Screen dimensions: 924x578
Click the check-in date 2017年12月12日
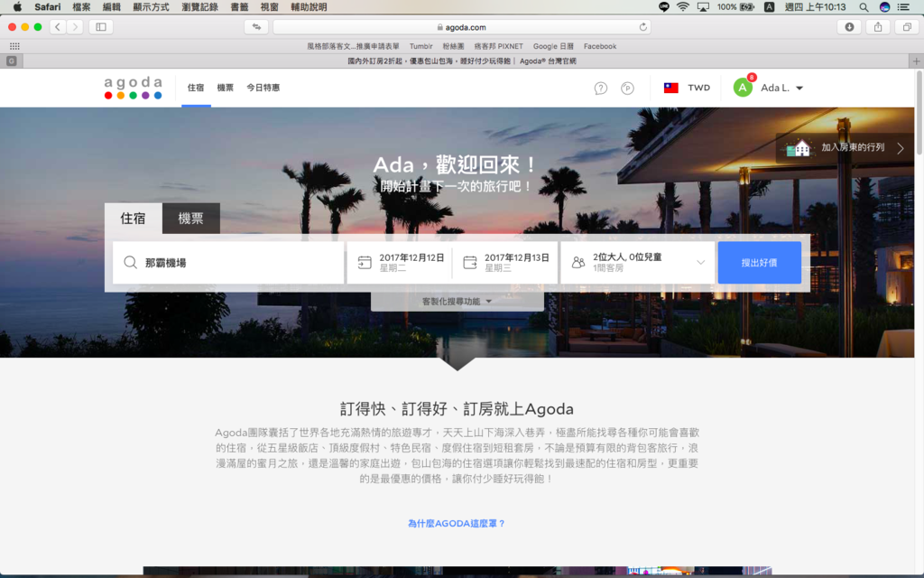click(x=411, y=257)
